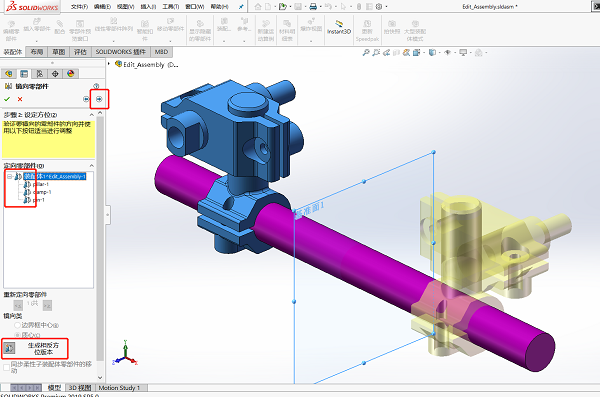Open the Hide/Show Items dropdown arrow
Image resolution: width=600 pixels, height=397 pixels.
pyautogui.click(x=455, y=53)
